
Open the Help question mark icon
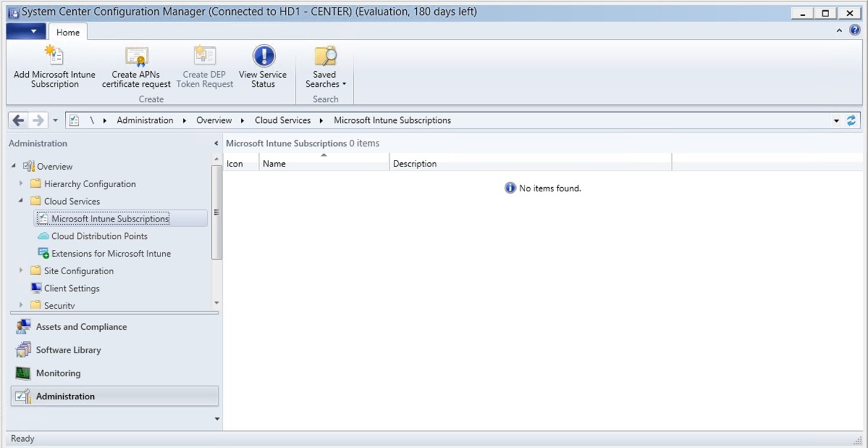coord(855,30)
